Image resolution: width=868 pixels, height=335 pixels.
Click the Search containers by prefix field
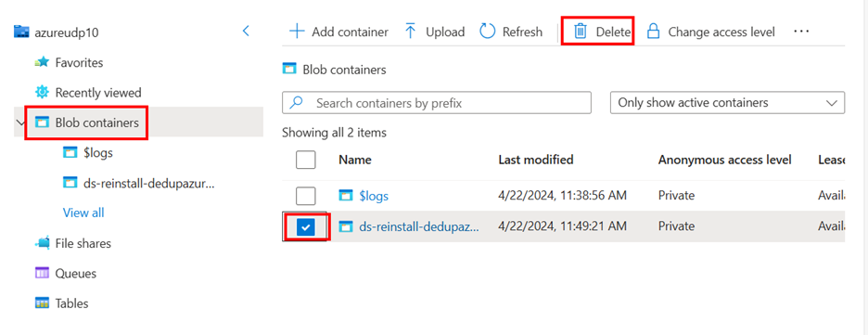[437, 103]
